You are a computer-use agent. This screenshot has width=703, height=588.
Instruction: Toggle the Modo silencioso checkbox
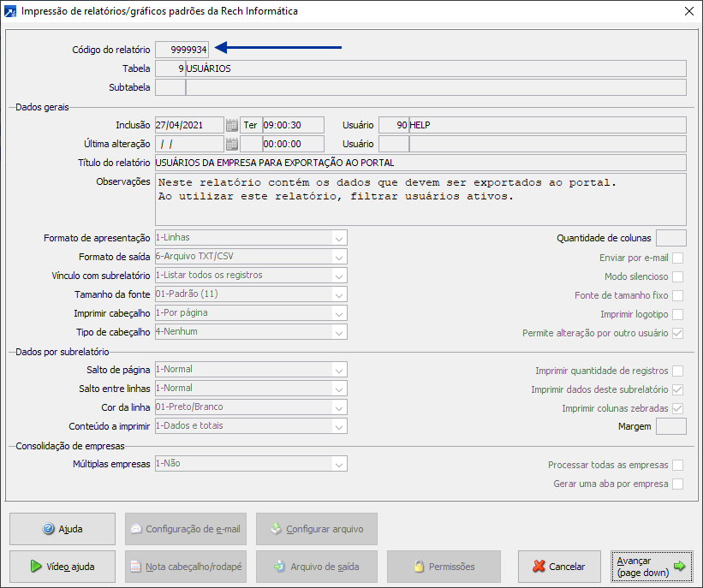[x=677, y=276]
